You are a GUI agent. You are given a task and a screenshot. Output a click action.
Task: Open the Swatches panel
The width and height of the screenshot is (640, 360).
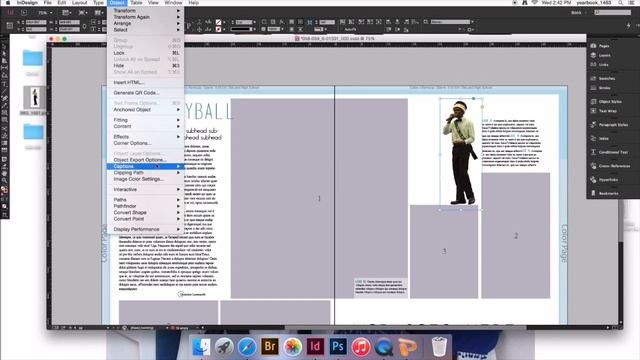pyautogui.click(x=603, y=78)
